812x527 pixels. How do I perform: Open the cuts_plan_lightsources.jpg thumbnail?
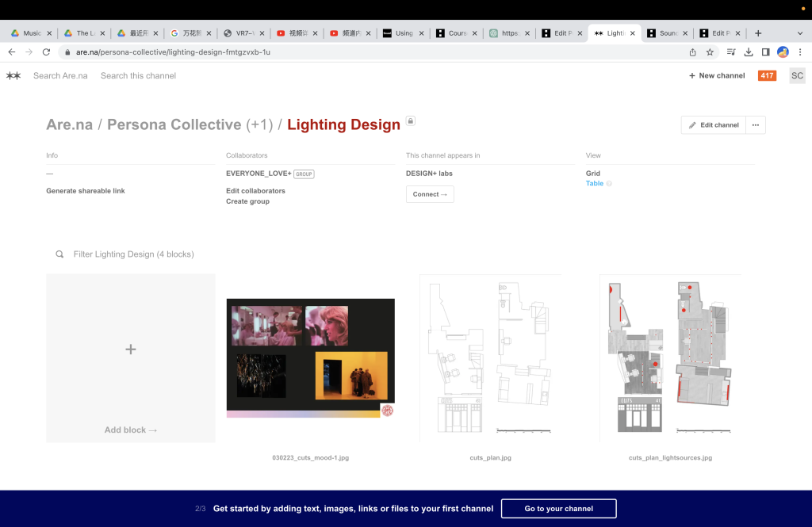point(671,357)
